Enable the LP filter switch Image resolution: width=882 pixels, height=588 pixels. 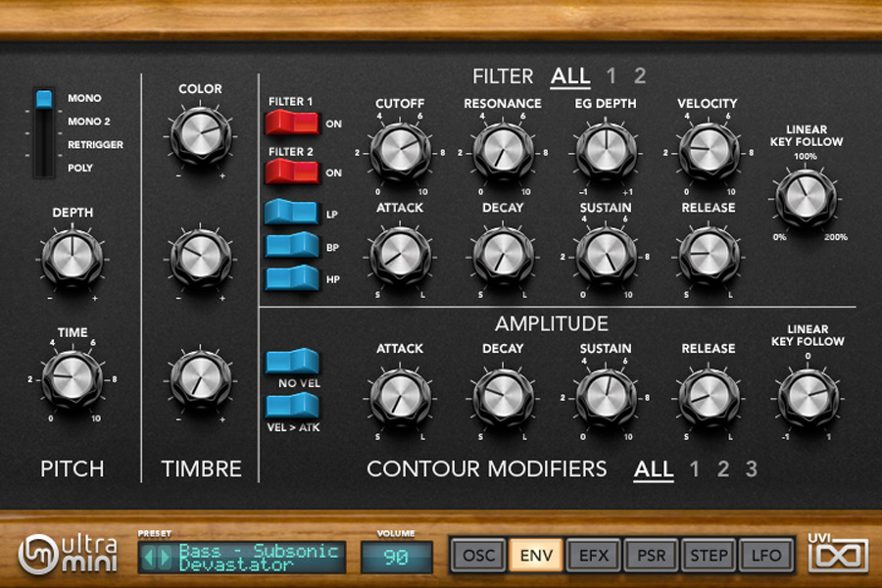(x=291, y=213)
